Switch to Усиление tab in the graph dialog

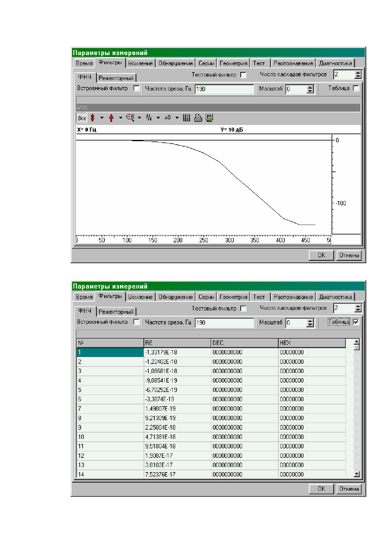tap(140, 63)
